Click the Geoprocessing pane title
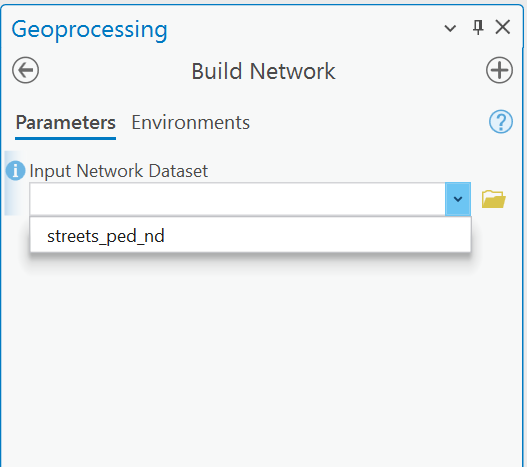 (89, 30)
